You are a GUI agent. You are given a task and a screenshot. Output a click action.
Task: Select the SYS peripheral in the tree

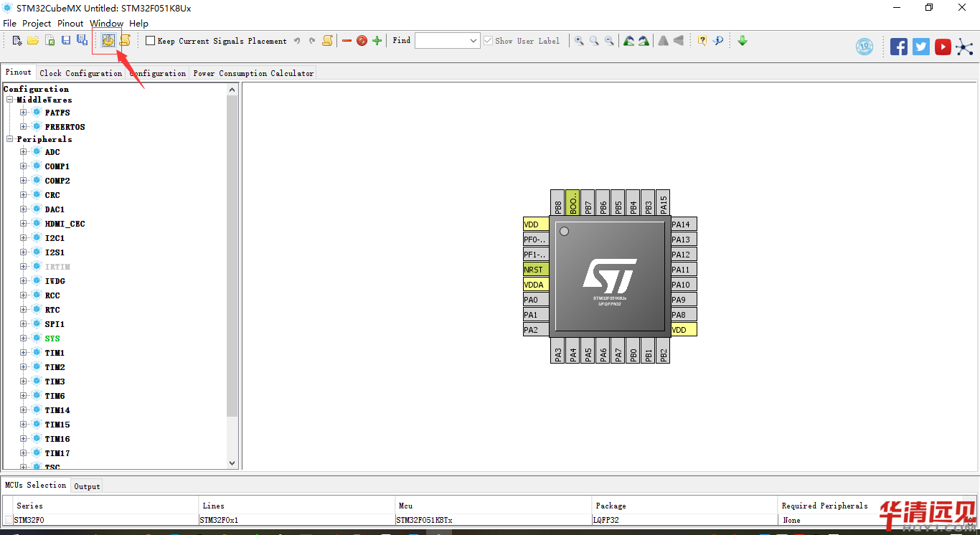click(x=52, y=338)
